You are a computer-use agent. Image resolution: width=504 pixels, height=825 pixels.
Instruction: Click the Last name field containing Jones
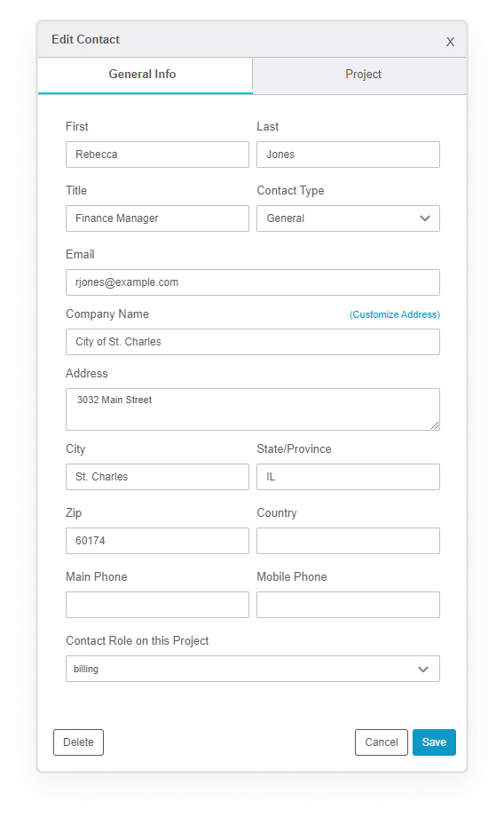click(348, 155)
